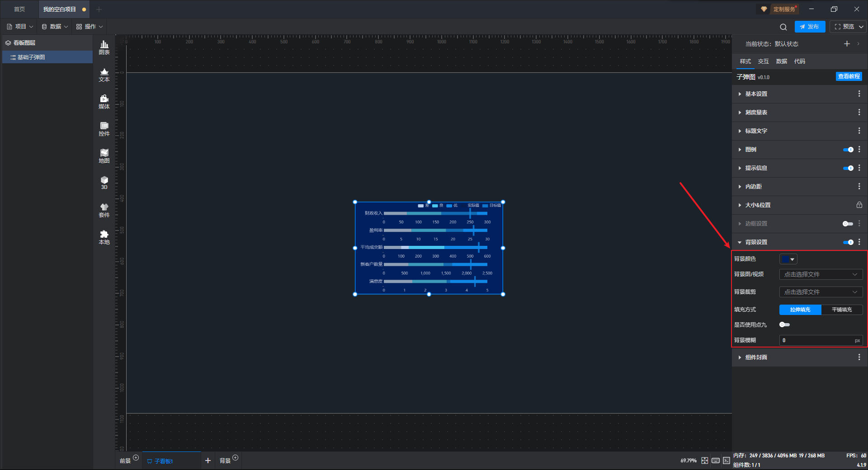Screen dimensions: 868x470
Task: Open more options for 图例
Action: coord(859,149)
